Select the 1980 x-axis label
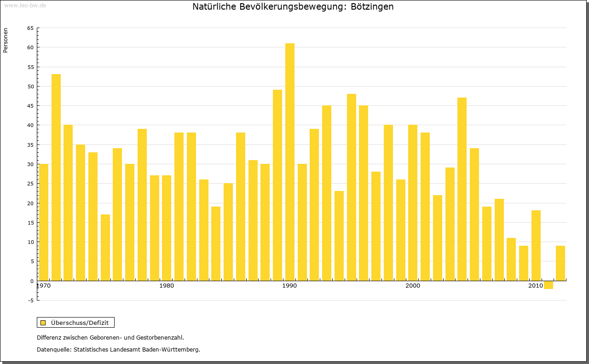Image resolution: width=589 pixels, height=364 pixels. (166, 286)
